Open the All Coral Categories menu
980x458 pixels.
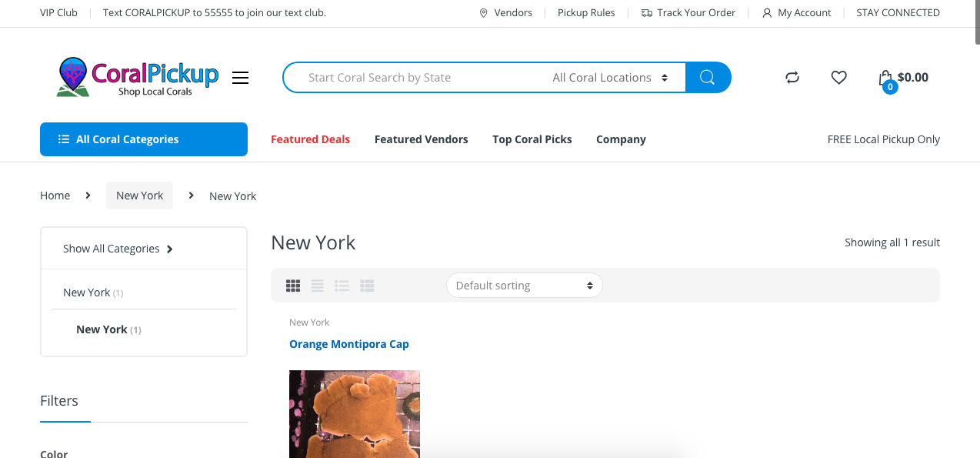point(144,139)
